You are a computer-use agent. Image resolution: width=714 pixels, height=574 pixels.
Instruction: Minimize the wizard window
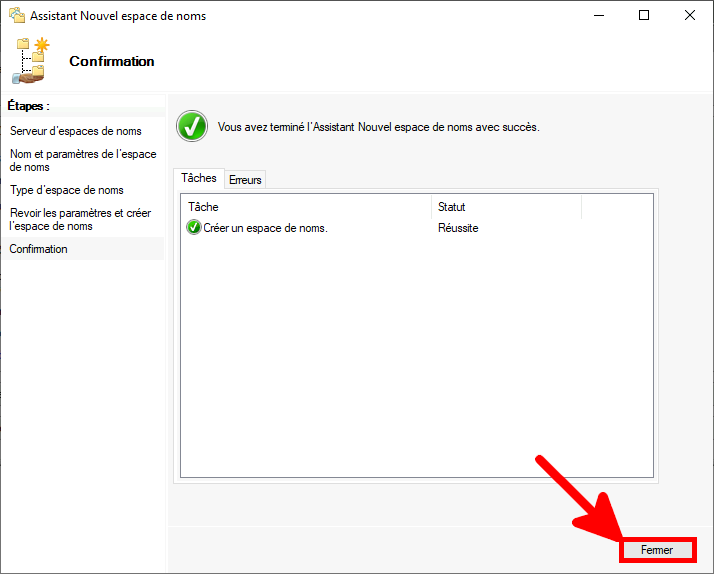pos(599,15)
